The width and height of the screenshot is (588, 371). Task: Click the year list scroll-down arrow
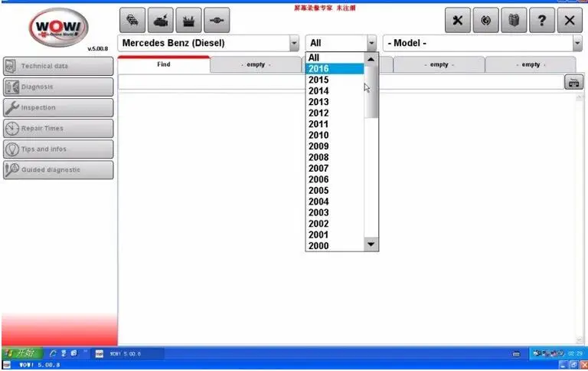click(x=371, y=245)
